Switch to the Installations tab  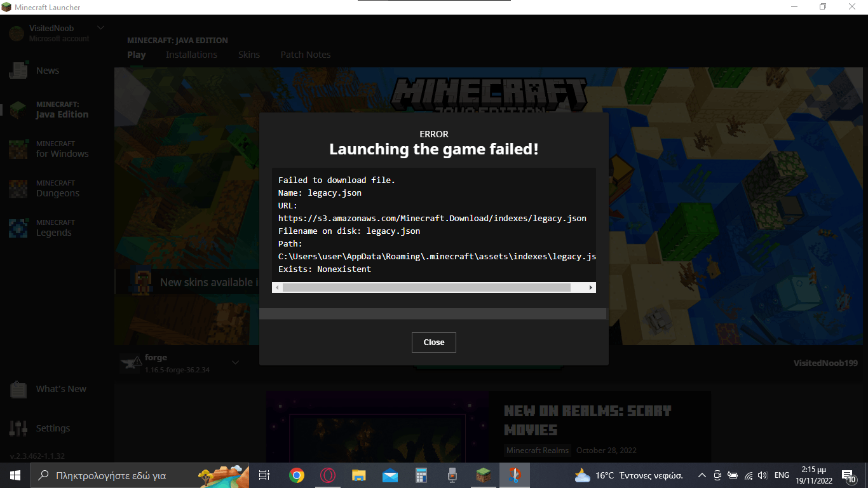click(191, 55)
